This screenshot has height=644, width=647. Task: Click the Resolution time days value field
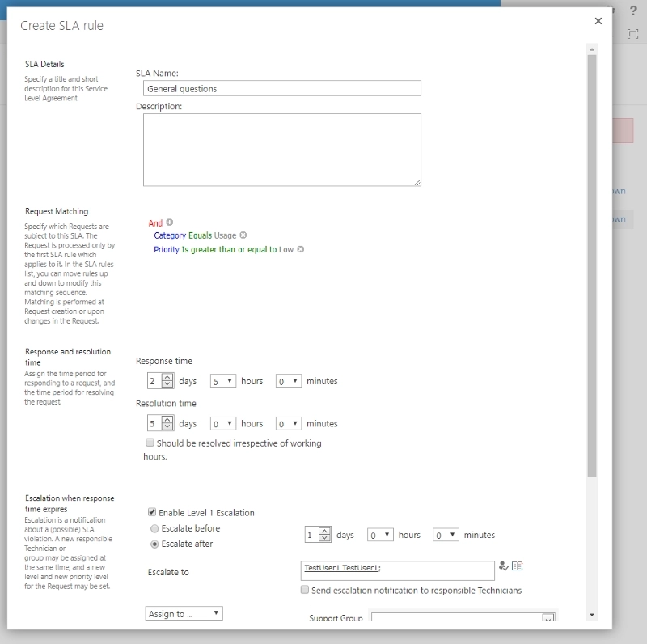154,423
